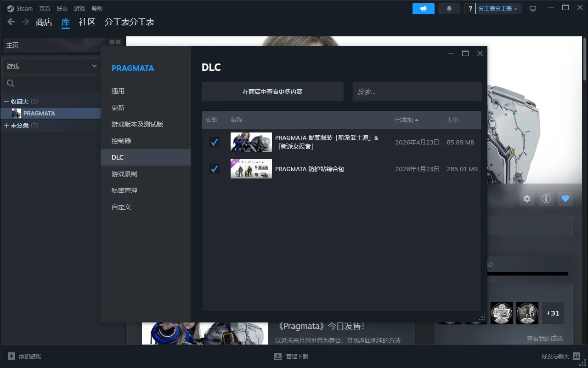Open the 通用 properties tab

click(x=118, y=91)
